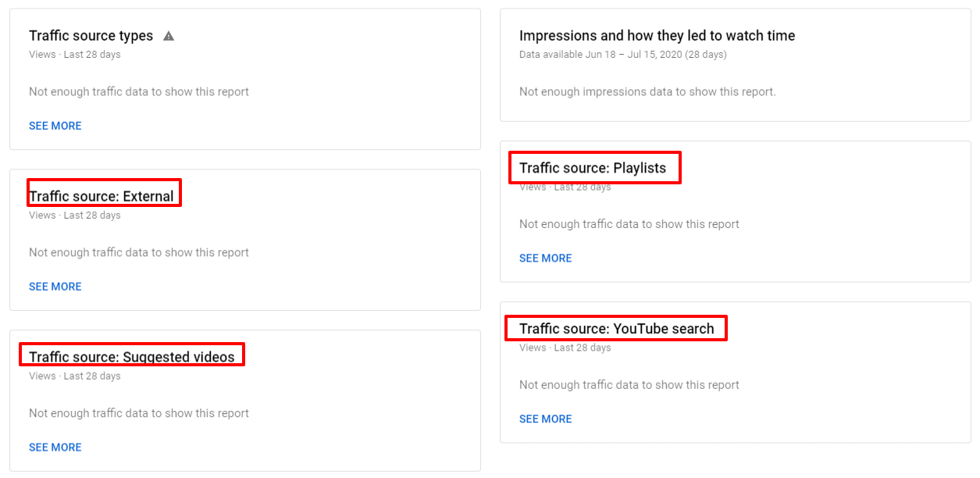The image size is (980, 478).
Task: Click the 'Not enough impressions data' message
Action: (647, 91)
